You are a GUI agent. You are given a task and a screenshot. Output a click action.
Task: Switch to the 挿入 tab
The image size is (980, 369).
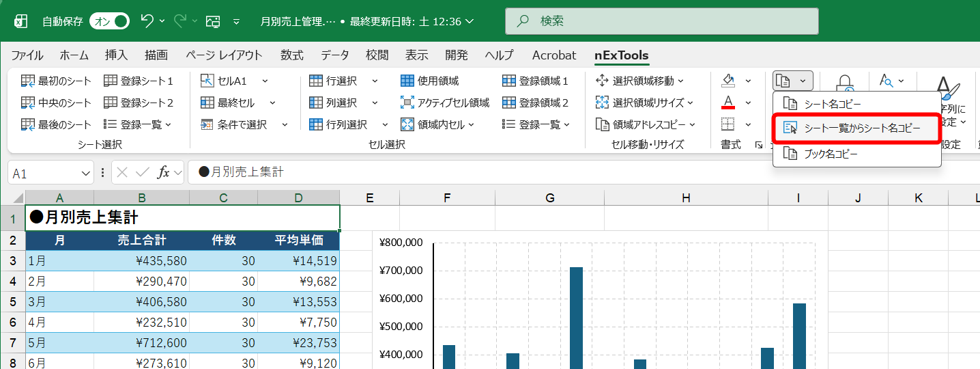116,55
